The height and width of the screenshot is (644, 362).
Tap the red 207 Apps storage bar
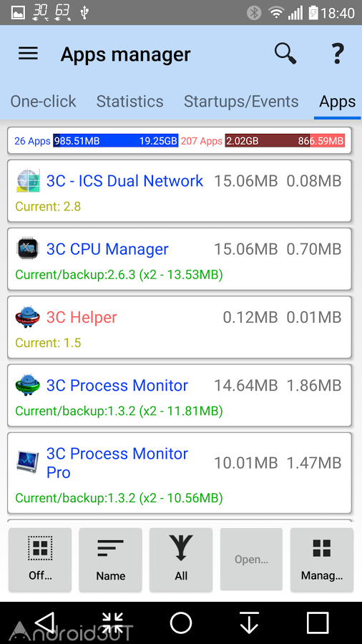[285, 141]
